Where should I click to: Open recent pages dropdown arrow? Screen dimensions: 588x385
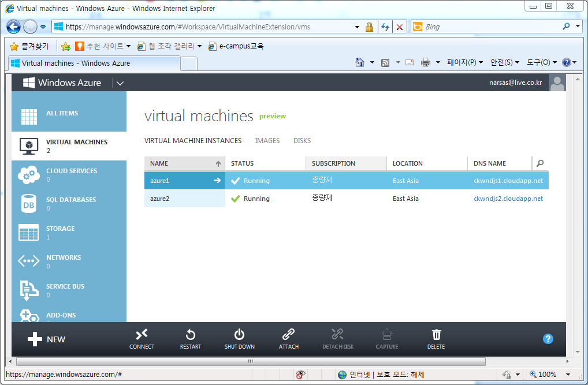[43, 27]
